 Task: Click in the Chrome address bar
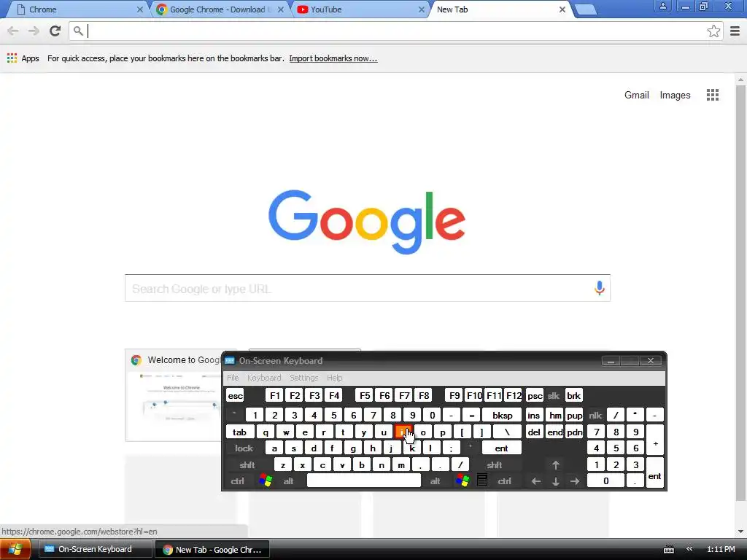coord(395,31)
